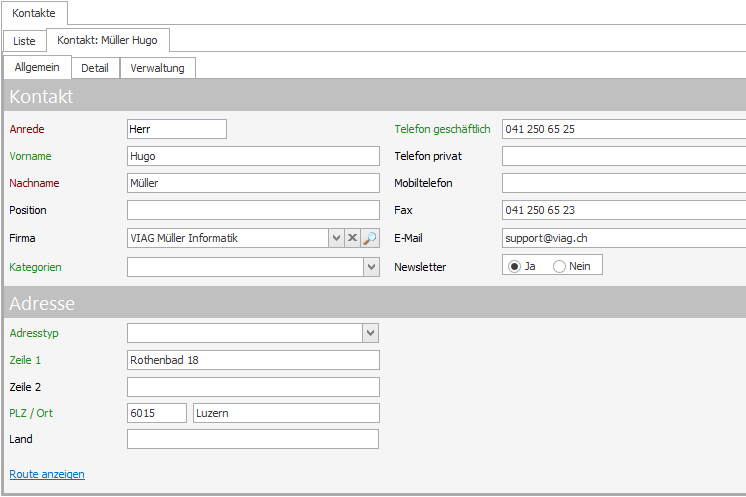This screenshot has height=497, width=746.
Task: Clear the Firma field with the X icon
Action: tap(352, 238)
